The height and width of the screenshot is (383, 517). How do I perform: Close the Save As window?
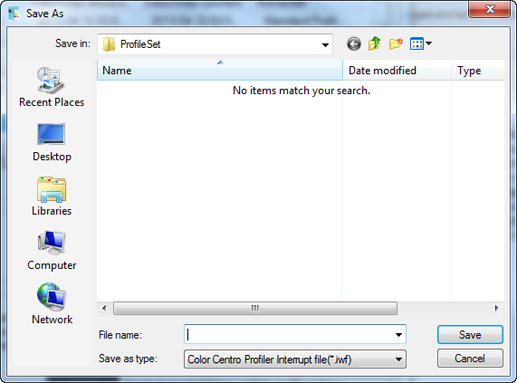[489, 9]
